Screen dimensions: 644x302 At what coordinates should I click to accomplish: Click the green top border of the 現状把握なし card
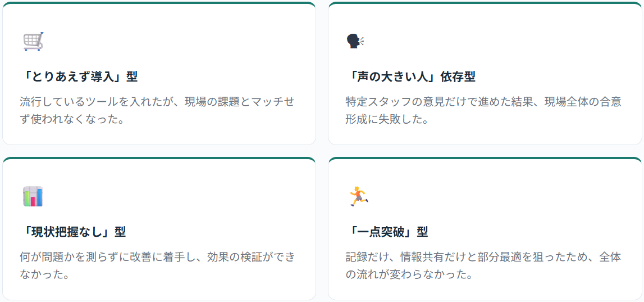pyautogui.click(x=159, y=159)
